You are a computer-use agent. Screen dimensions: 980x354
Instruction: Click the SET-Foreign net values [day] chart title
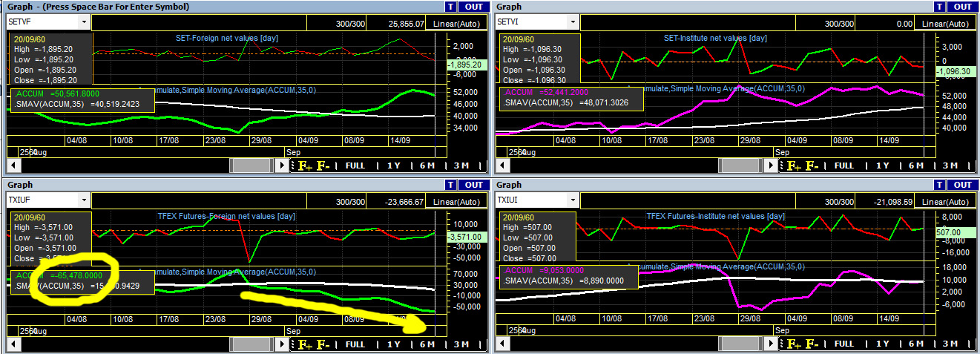[226, 37]
